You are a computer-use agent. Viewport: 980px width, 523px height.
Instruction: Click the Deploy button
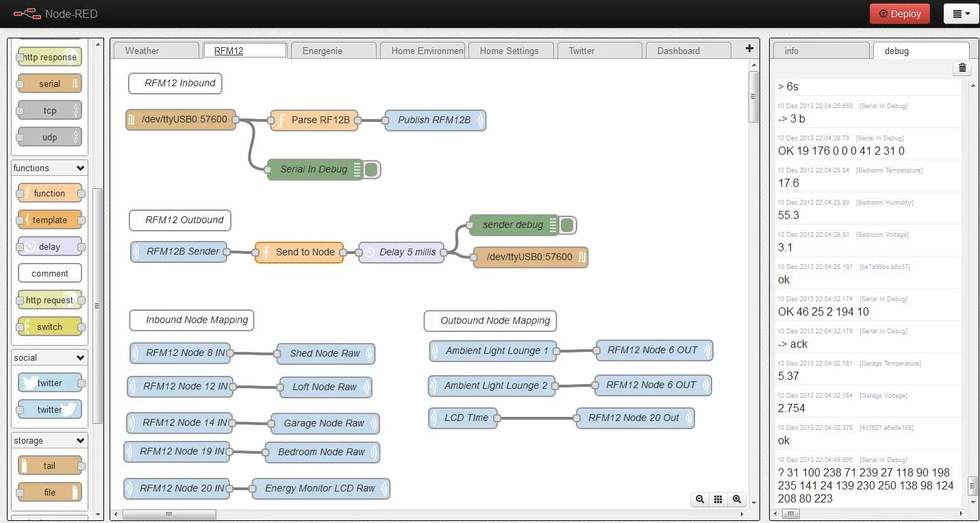(x=899, y=13)
